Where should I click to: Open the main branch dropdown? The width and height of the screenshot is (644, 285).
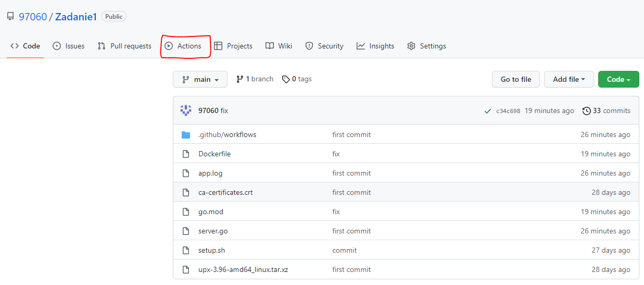pos(200,79)
